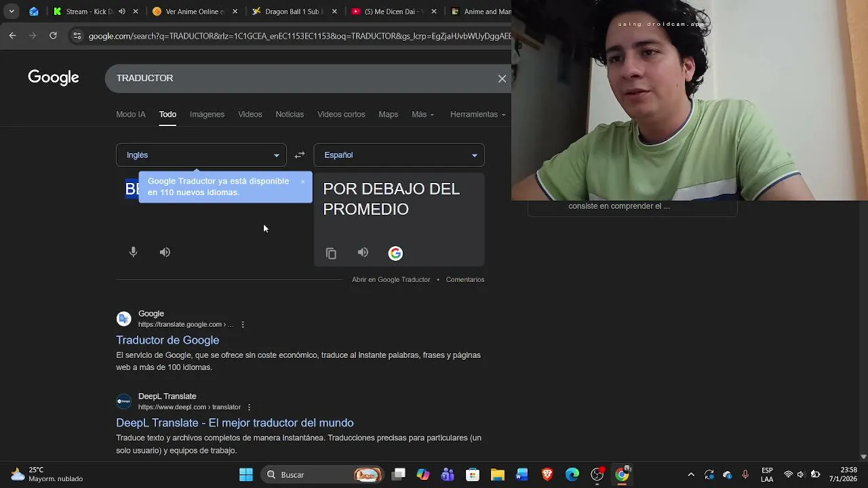Image resolution: width=868 pixels, height=488 pixels.
Task: Switch to the Ver Anime Online tab
Action: coord(189,12)
